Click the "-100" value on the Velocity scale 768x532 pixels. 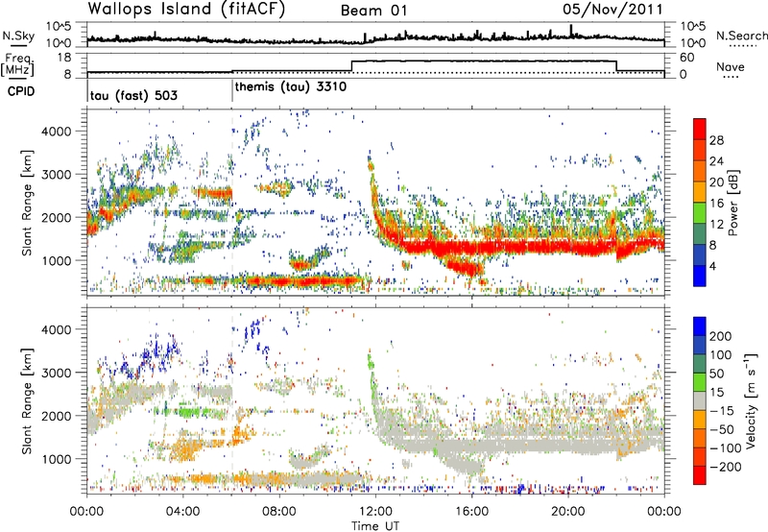726,447
